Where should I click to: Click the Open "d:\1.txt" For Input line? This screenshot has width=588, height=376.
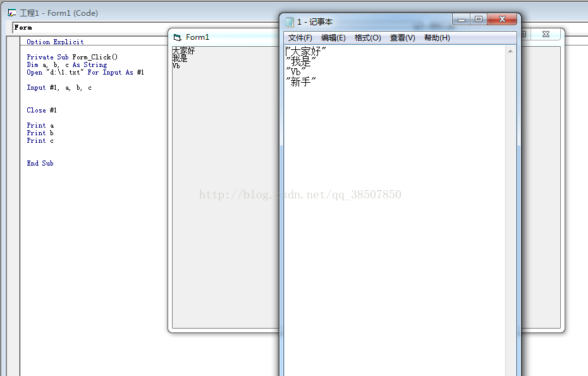[85, 72]
